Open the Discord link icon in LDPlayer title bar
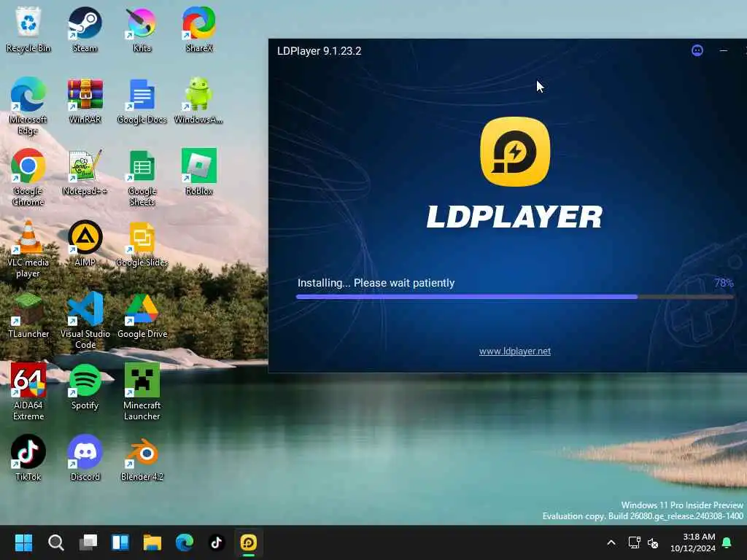747x560 pixels. (697, 50)
